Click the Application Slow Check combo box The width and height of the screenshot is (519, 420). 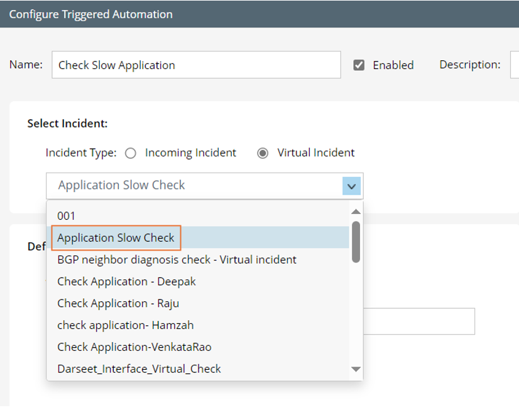tap(195, 186)
